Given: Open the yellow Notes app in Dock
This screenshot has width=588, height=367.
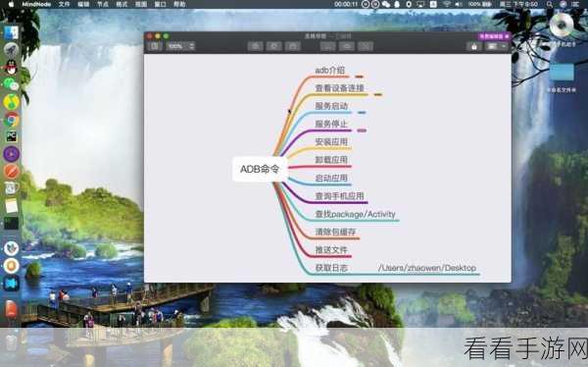Looking at the screenshot, I should click(11, 206).
